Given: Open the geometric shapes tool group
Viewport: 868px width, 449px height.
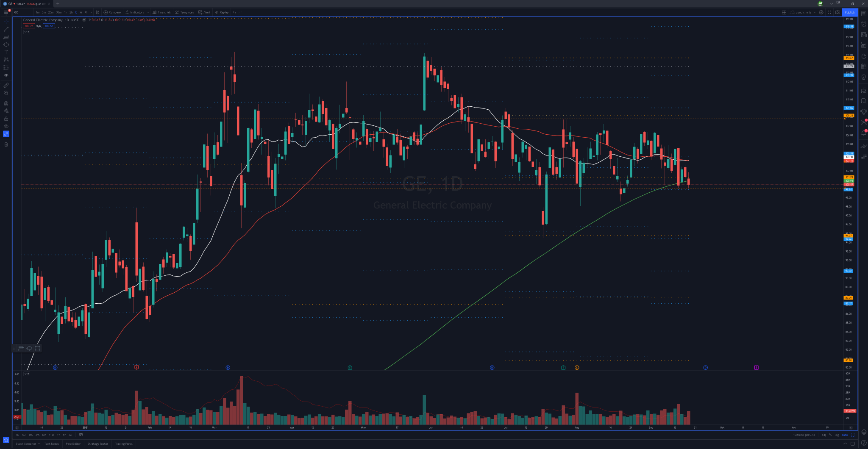Looking at the screenshot, I should coord(6,44).
